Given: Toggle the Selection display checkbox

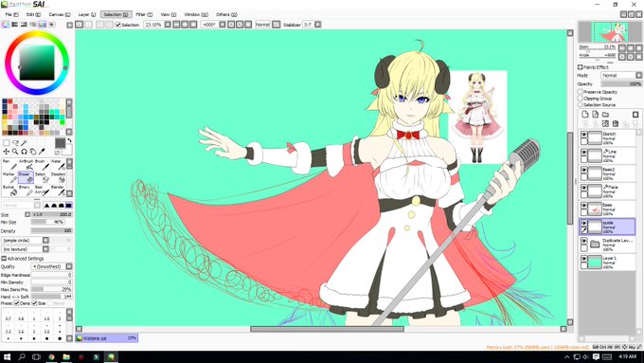Looking at the screenshot, I should pyautogui.click(x=118, y=25).
